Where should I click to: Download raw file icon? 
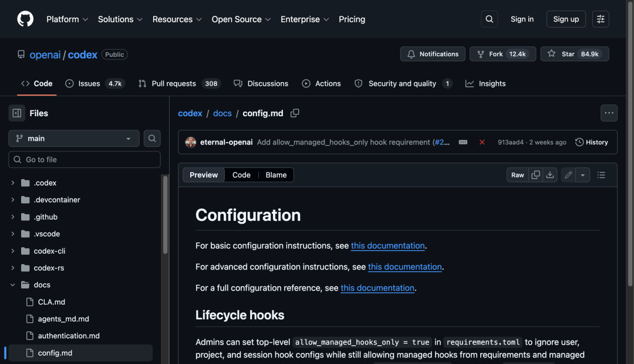coord(550,175)
